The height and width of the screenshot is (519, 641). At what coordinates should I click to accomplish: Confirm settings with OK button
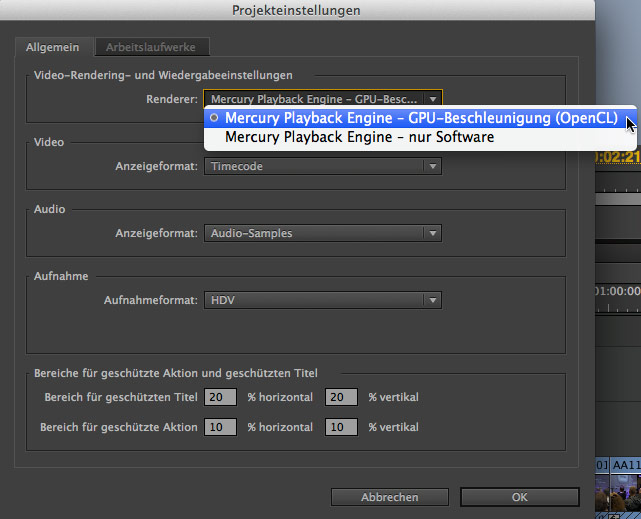(x=519, y=497)
